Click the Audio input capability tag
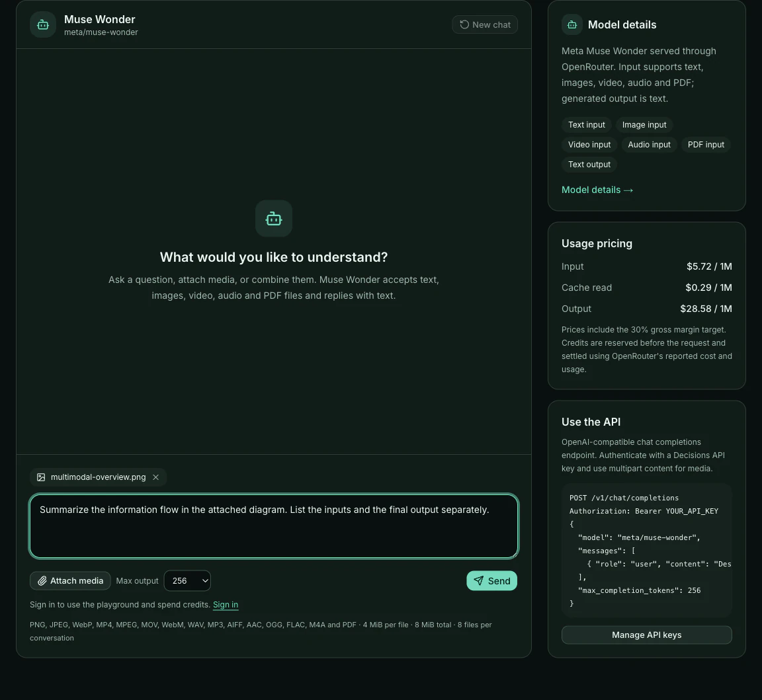This screenshot has width=762, height=700. [x=650, y=145]
